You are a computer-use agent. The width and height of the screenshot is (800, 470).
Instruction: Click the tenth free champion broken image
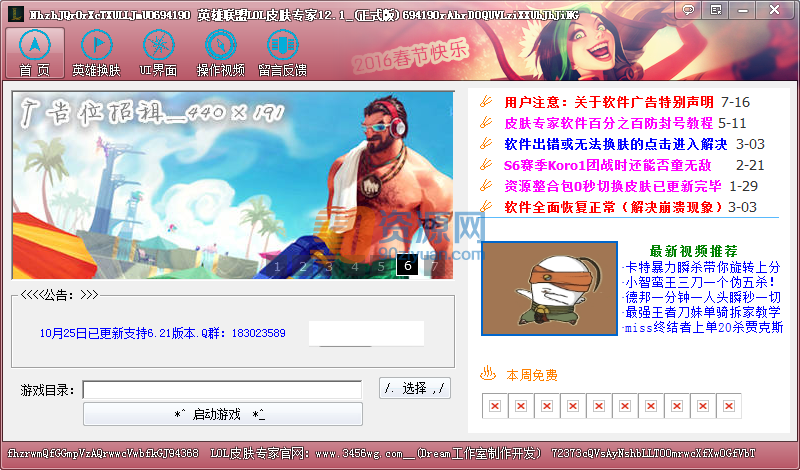point(729,406)
